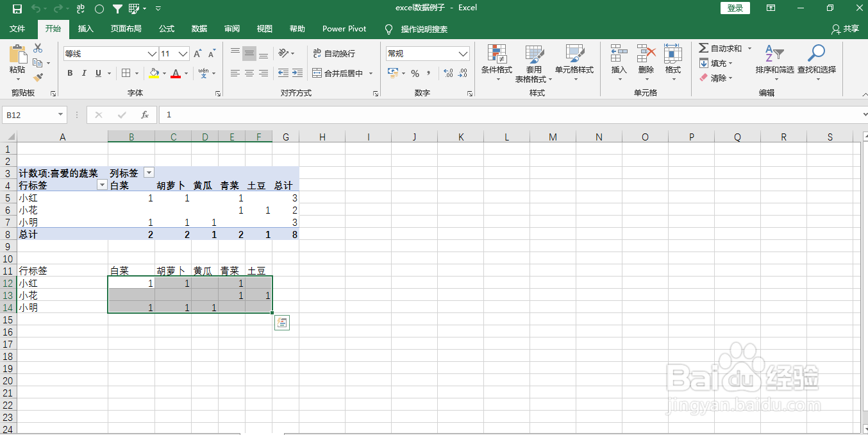Image resolution: width=868 pixels, height=435 pixels.
Task: Switch to the 数据 Data tab
Action: 199,29
